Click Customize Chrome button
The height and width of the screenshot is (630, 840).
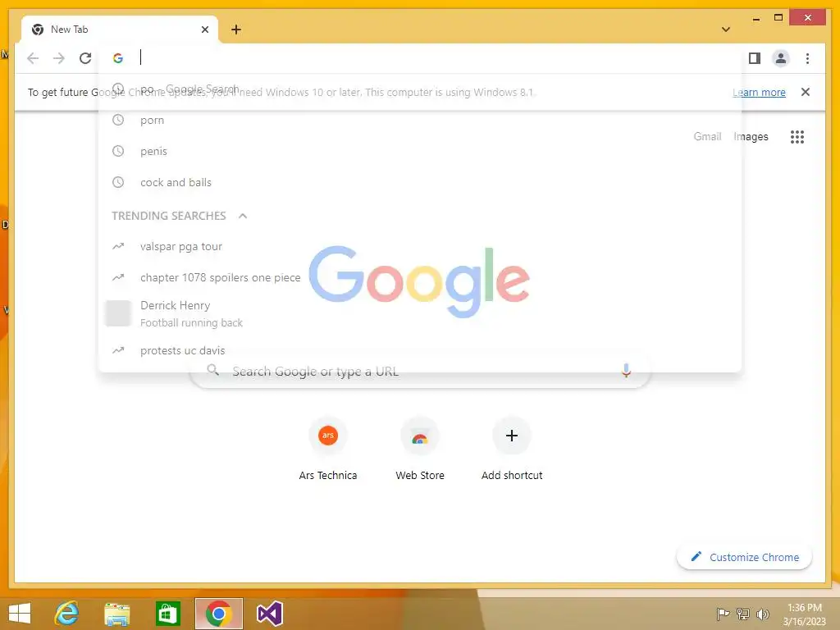pos(744,557)
